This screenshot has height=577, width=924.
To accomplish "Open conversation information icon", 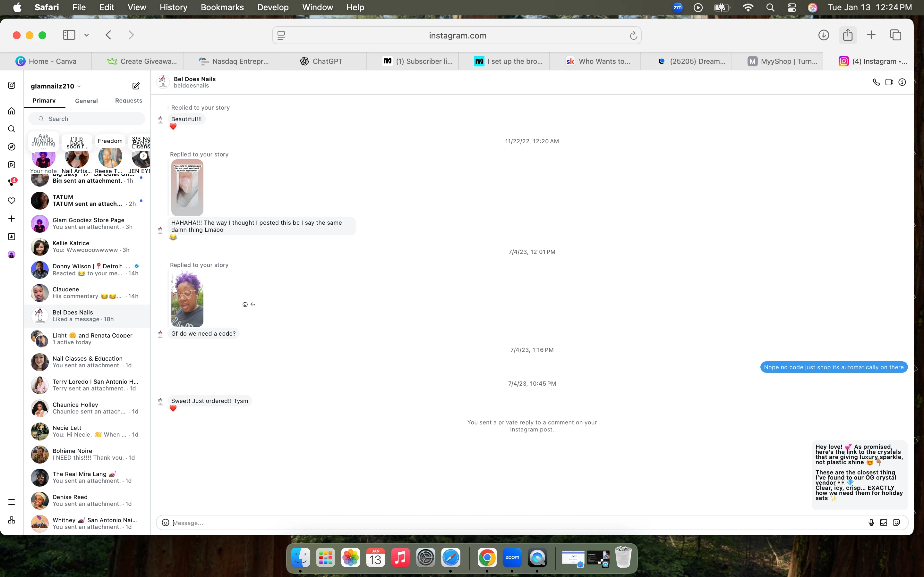I will pyautogui.click(x=902, y=82).
